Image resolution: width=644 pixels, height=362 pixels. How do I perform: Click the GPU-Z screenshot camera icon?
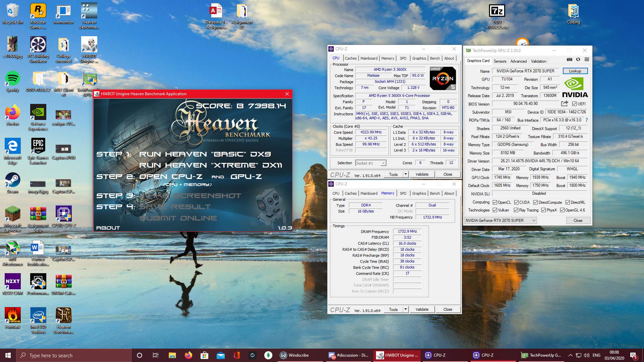point(569,59)
